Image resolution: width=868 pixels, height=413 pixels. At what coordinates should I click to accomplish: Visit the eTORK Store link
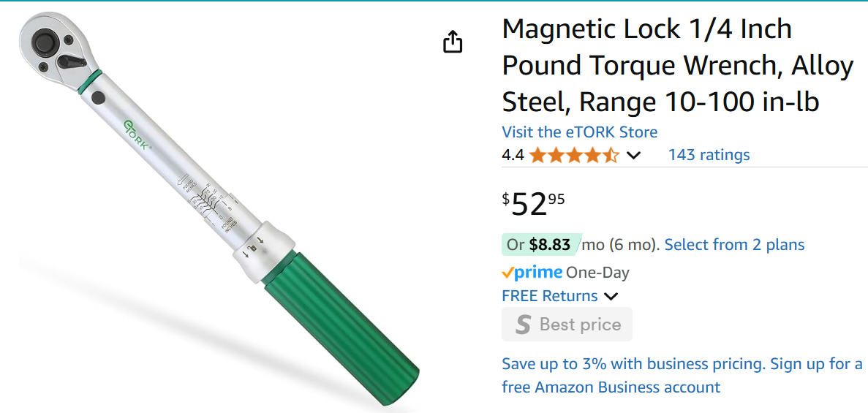click(579, 132)
